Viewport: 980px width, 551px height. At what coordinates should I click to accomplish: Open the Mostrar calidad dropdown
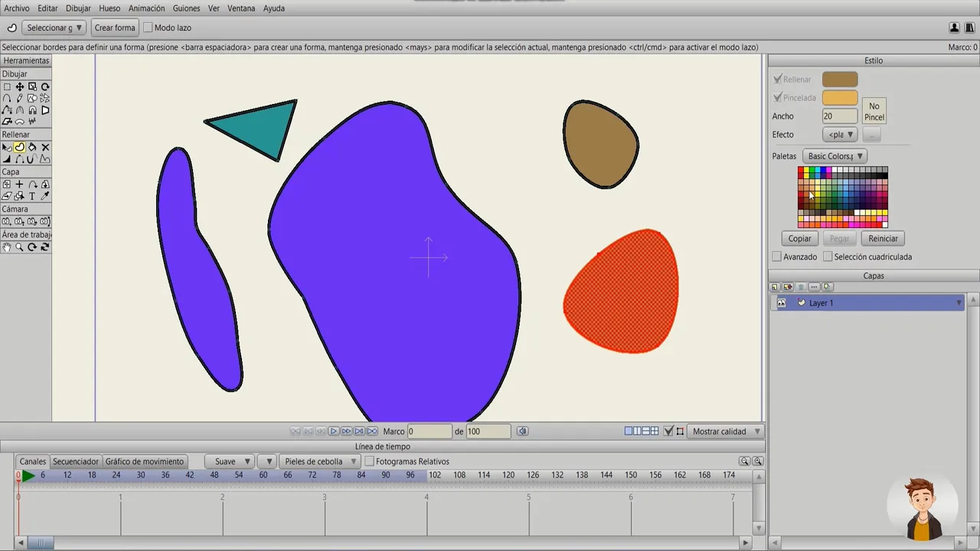(726, 432)
